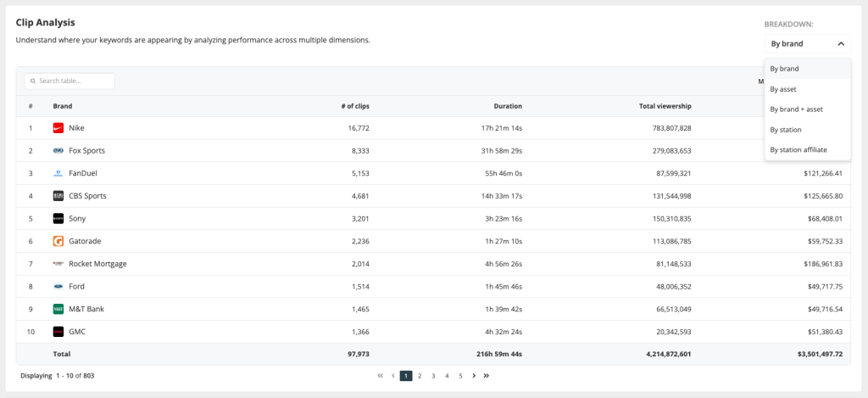Click the Fox Sports logo icon
The image size is (868, 398).
coord(58,151)
